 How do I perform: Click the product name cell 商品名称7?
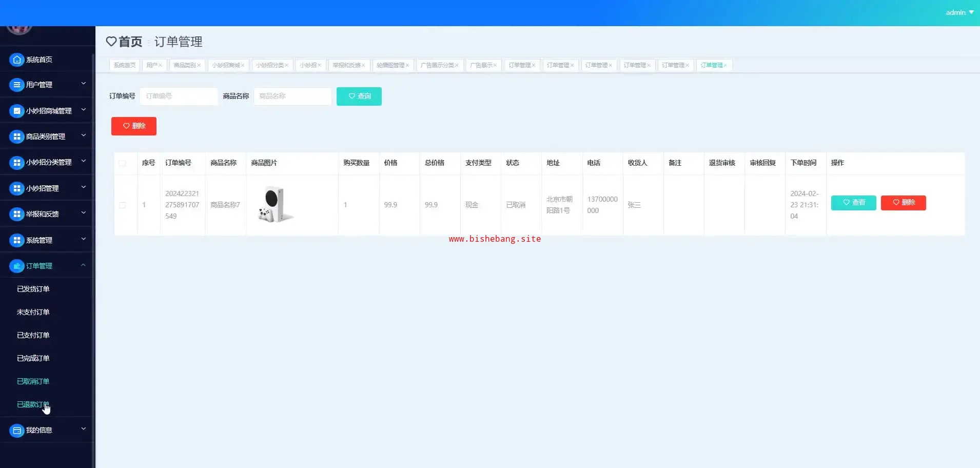(225, 205)
